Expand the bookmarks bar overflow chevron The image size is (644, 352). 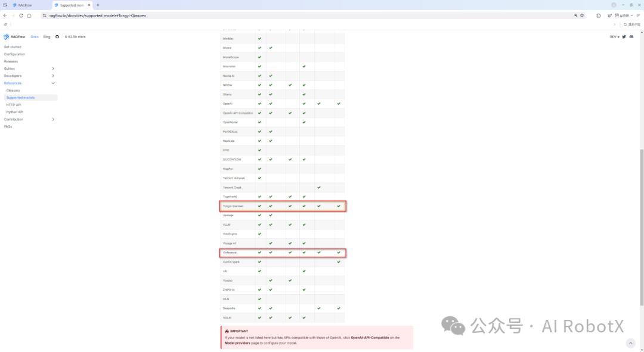[x=615, y=24]
